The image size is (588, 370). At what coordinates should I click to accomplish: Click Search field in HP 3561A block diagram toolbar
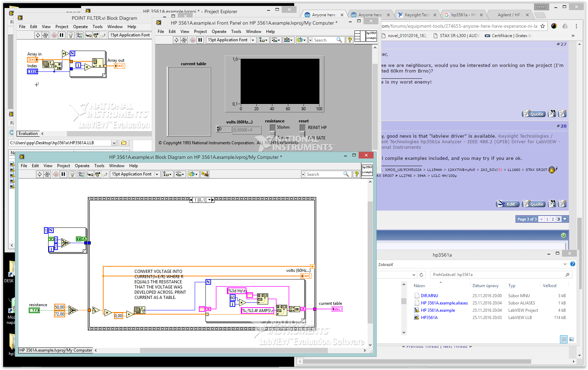tap(324, 174)
